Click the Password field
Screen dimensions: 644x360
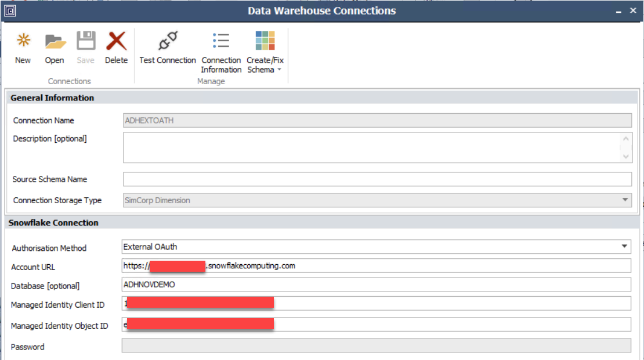tap(376, 345)
